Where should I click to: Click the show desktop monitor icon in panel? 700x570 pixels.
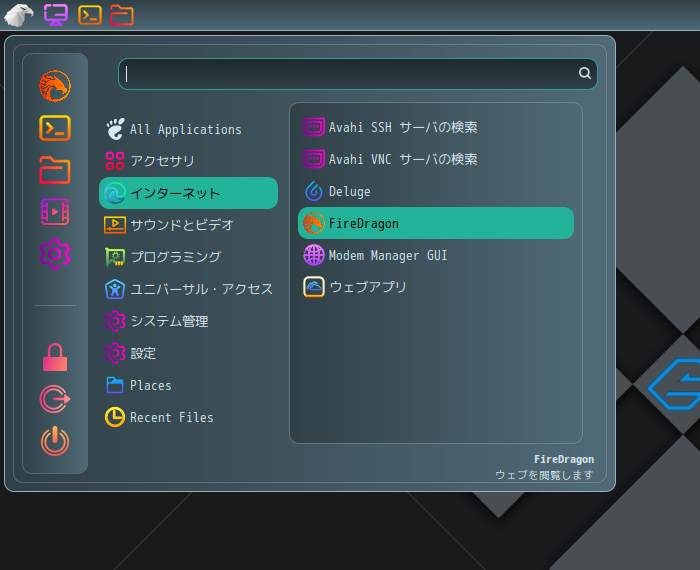[56, 15]
